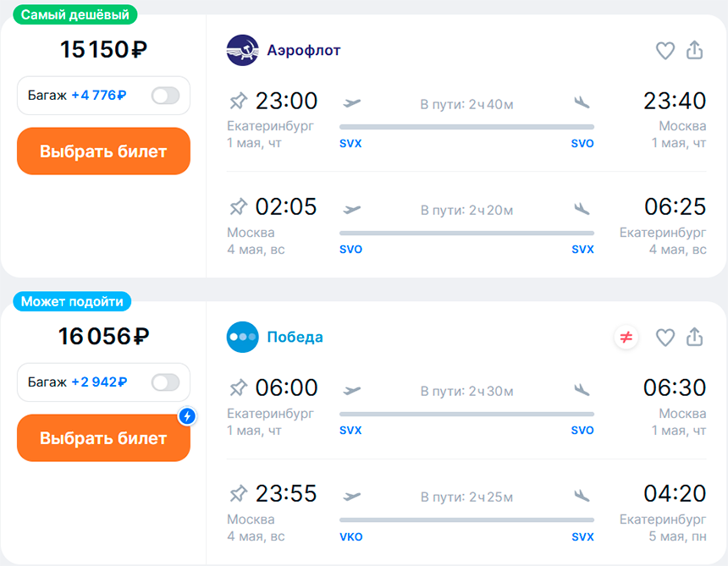Open the Аэрофлот airline name link
Image resolution: width=728 pixels, height=566 pixels.
[x=304, y=50]
